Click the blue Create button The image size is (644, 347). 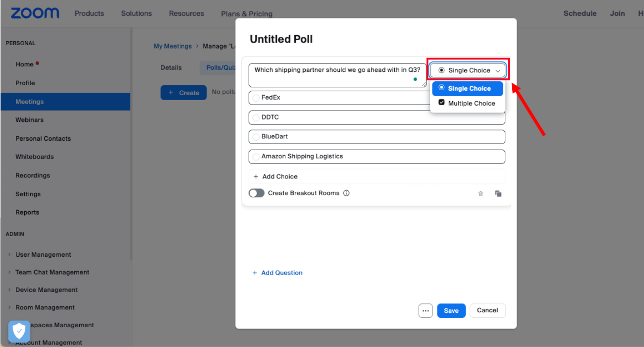[x=183, y=93]
